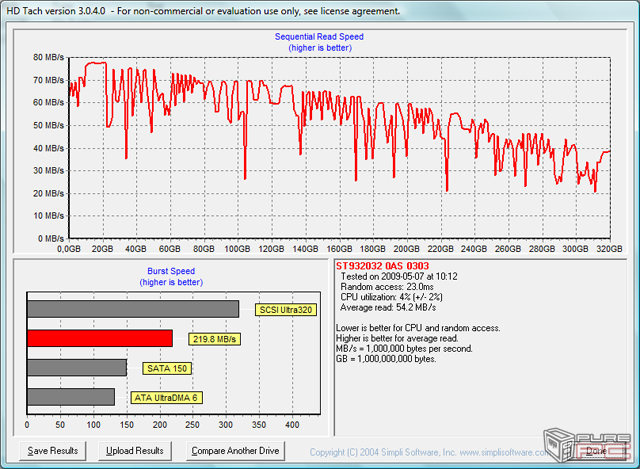Click the 60GB axis label
Screen dimensions: 640x469
(x=170, y=249)
